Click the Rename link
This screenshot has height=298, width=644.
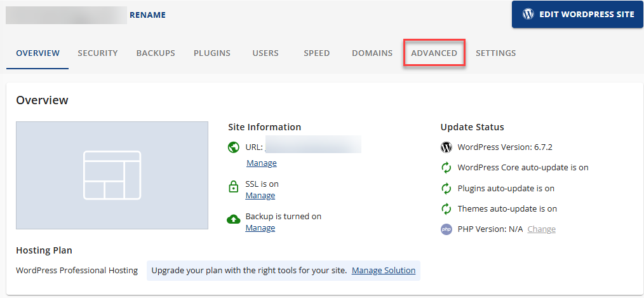pyautogui.click(x=147, y=15)
